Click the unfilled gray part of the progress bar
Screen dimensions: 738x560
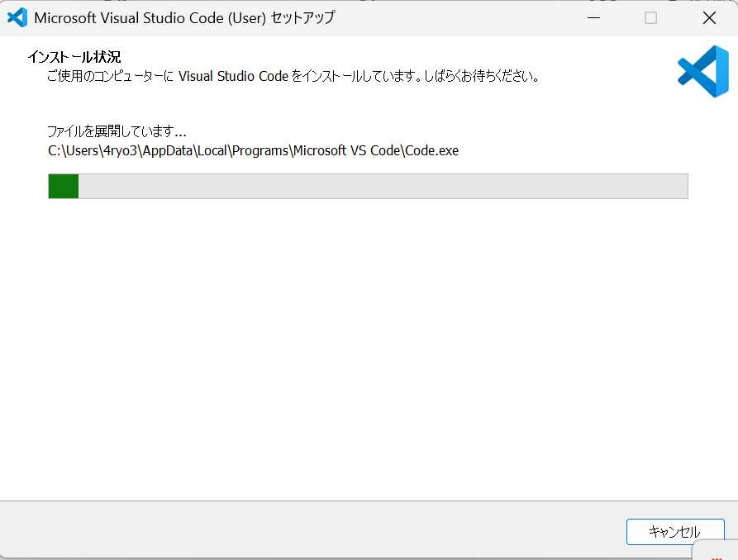click(x=380, y=187)
